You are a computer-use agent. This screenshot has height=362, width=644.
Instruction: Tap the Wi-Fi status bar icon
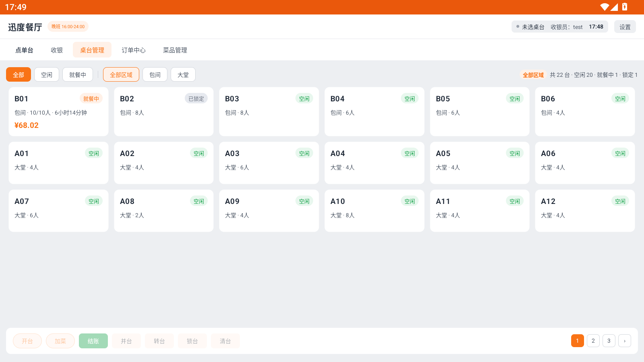(605, 7)
